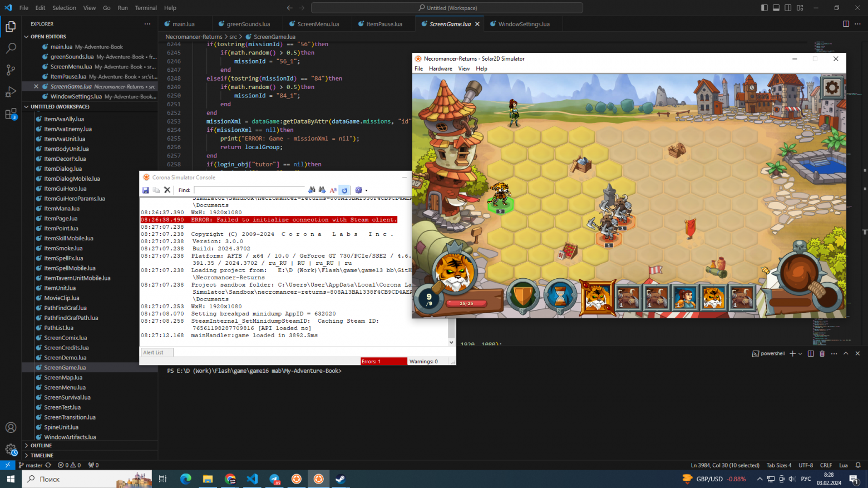The image size is (868, 488).
Task: Toggle the wrap-around search icon in console
Action: 344,190
